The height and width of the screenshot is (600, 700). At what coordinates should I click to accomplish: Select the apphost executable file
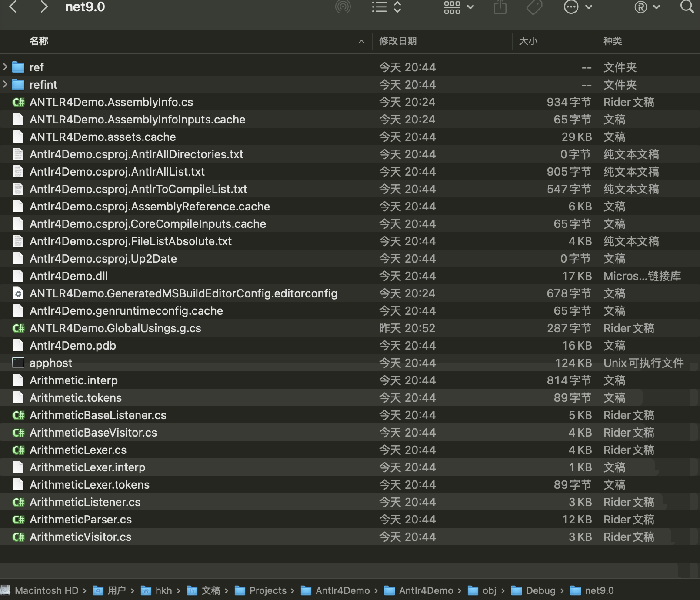click(x=51, y=363)
